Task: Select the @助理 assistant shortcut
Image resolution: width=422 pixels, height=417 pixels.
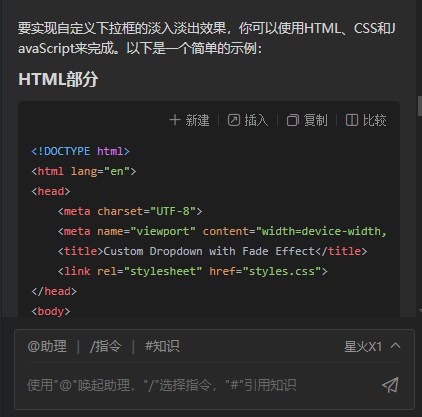Action: coord(47,346)
